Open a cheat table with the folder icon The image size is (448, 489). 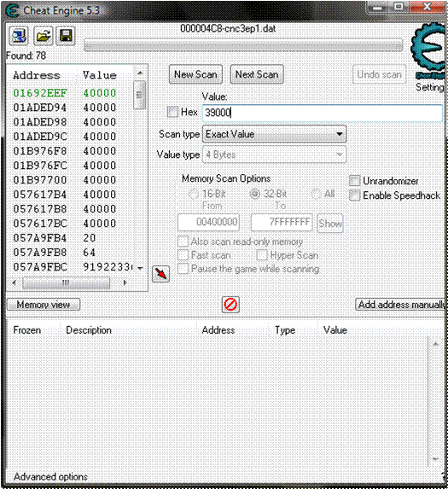coord(44,36)
